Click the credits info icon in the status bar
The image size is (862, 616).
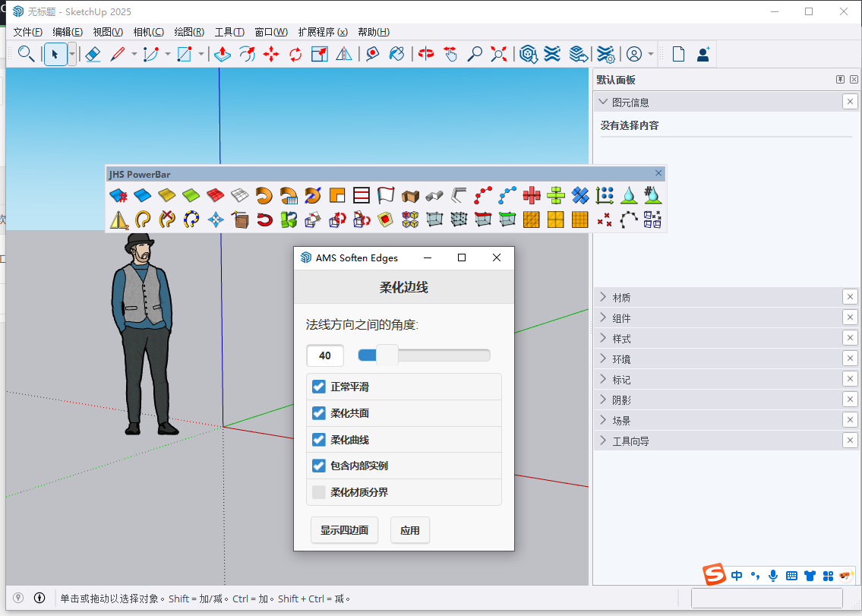(x=39, y=598)
